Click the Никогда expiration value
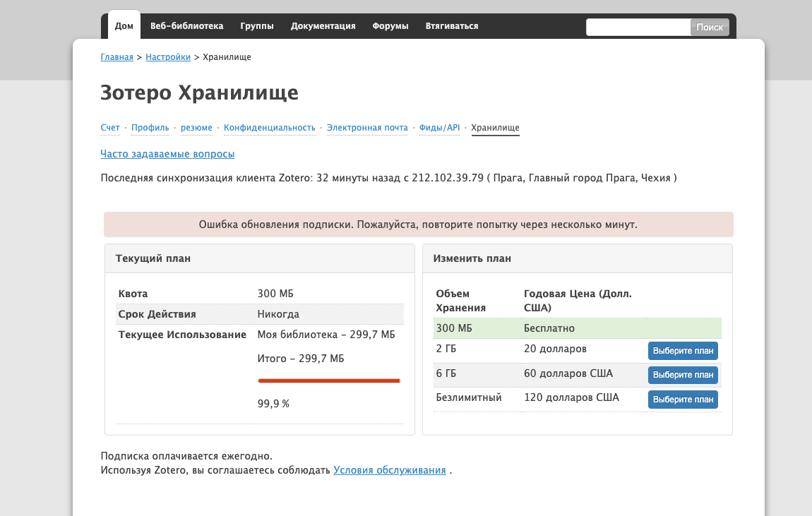This screenshot has width=812, height=516. [x=278, y=314]
